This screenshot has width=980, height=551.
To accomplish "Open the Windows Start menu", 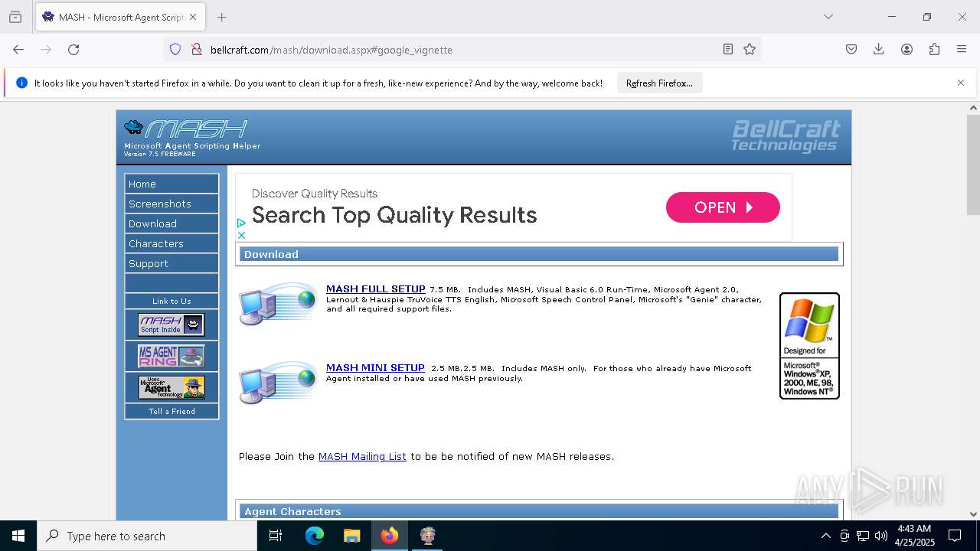I will (x=18, y=536).
